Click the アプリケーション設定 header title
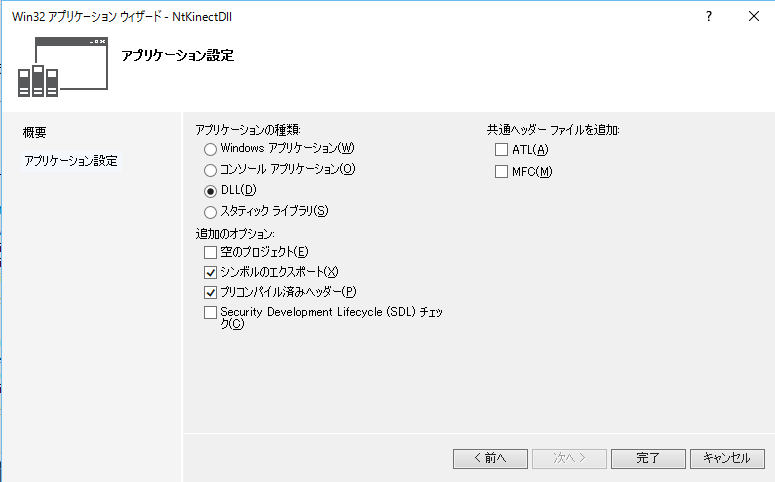 (177, 56)
